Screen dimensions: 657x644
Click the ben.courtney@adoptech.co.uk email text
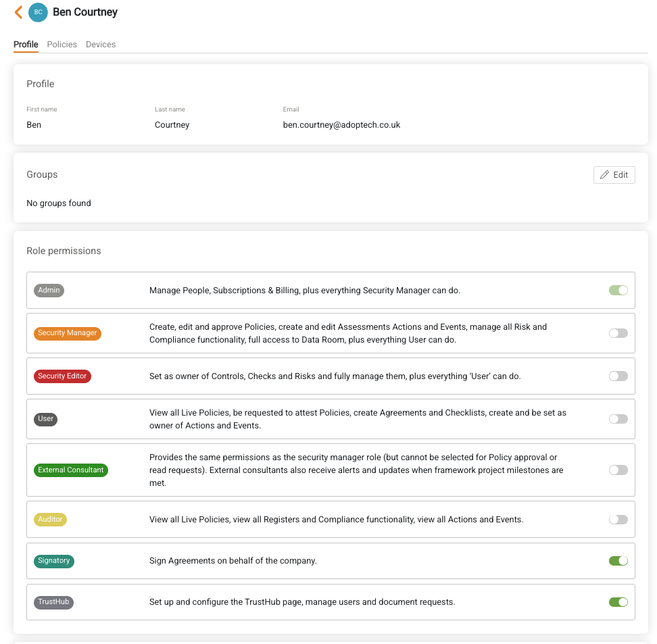click(341, 125)
